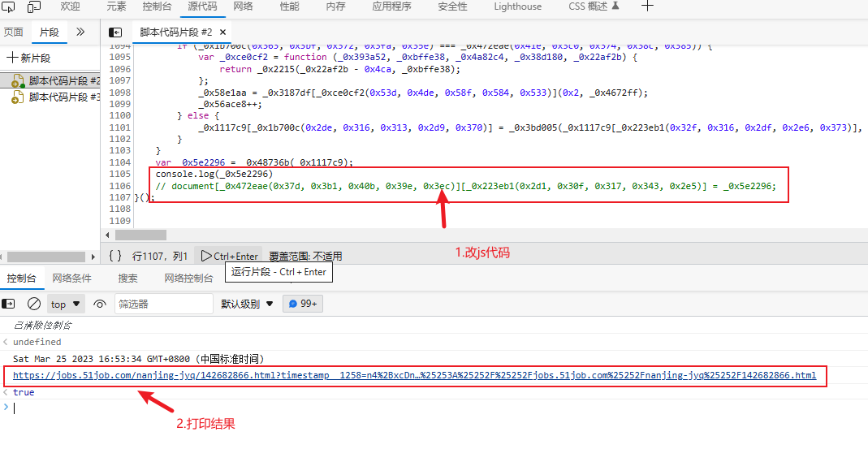The height and width of the screenshot is (449, 868).
Task: Hide the navigator sidebar via toggle icon
Action: click(x=116, y=32)
